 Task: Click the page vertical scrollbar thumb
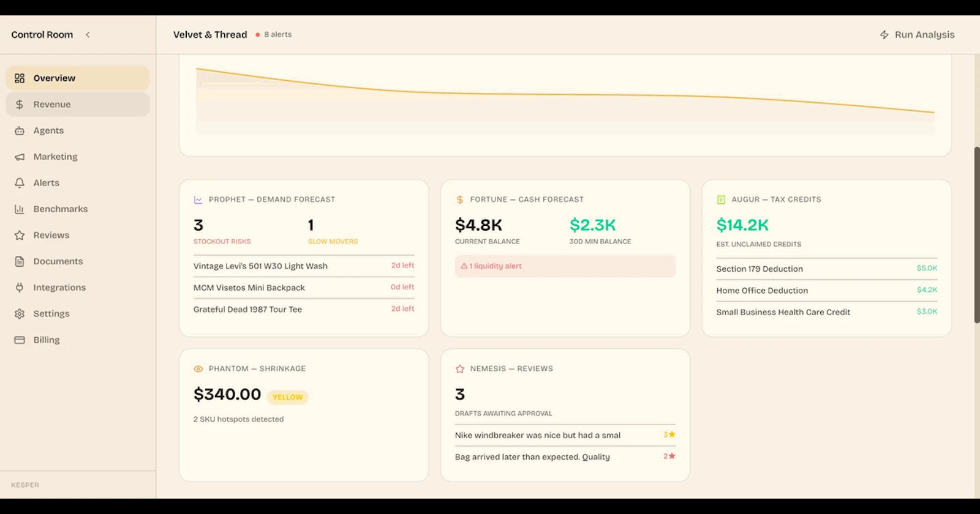[x=976, y=235]
